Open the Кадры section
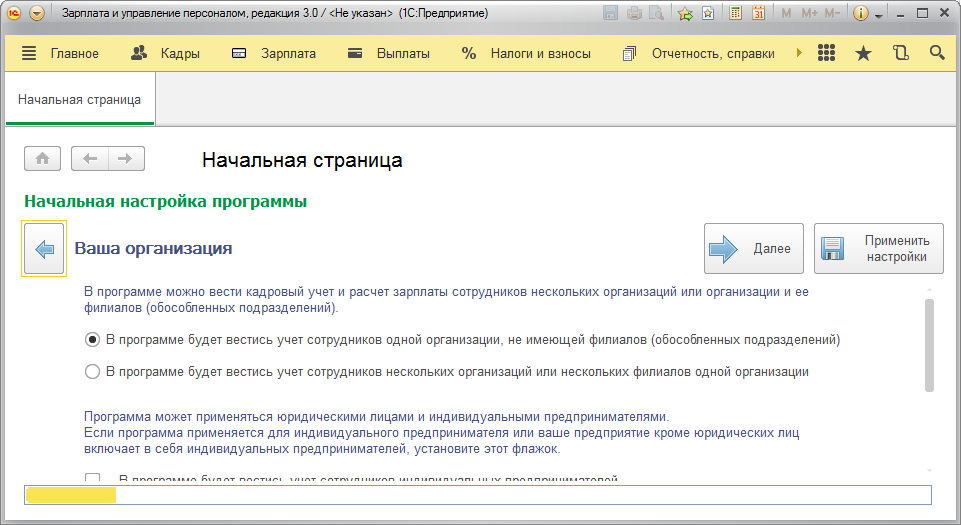 [x=166, y=53]
